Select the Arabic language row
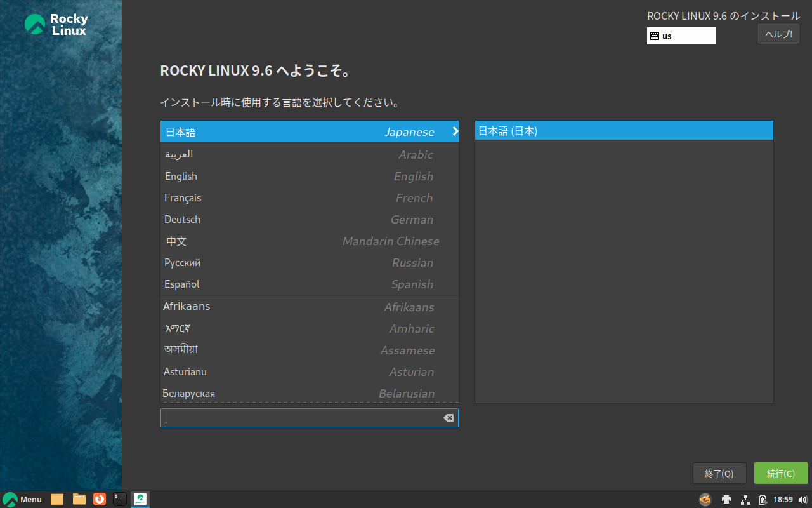Image resolution: width=812 pixels, height=508 pixels. point(310,154)
